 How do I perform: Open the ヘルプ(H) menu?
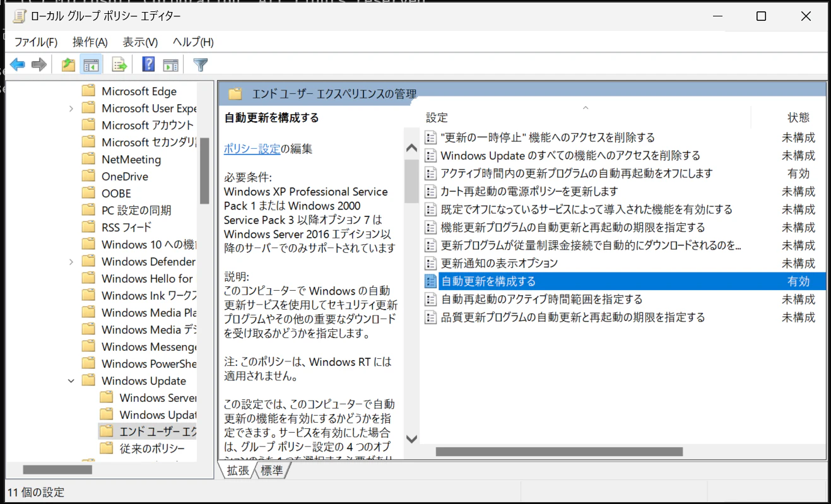[193, 42]
